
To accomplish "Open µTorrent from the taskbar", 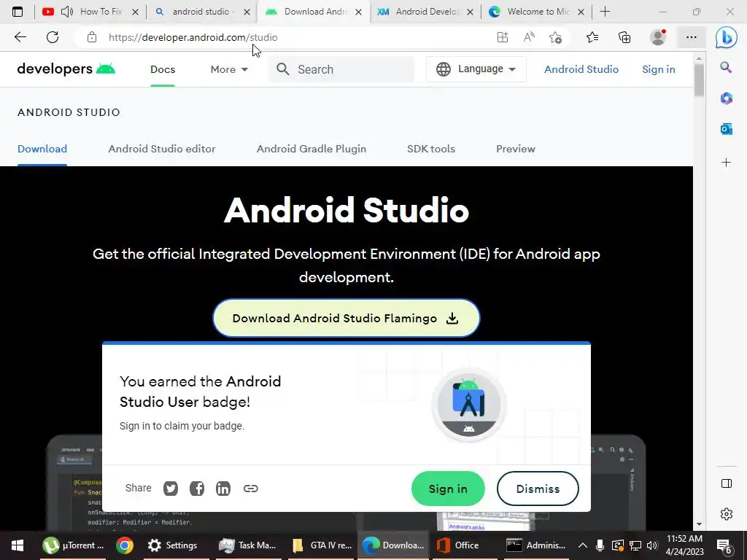I will (73, 545).
